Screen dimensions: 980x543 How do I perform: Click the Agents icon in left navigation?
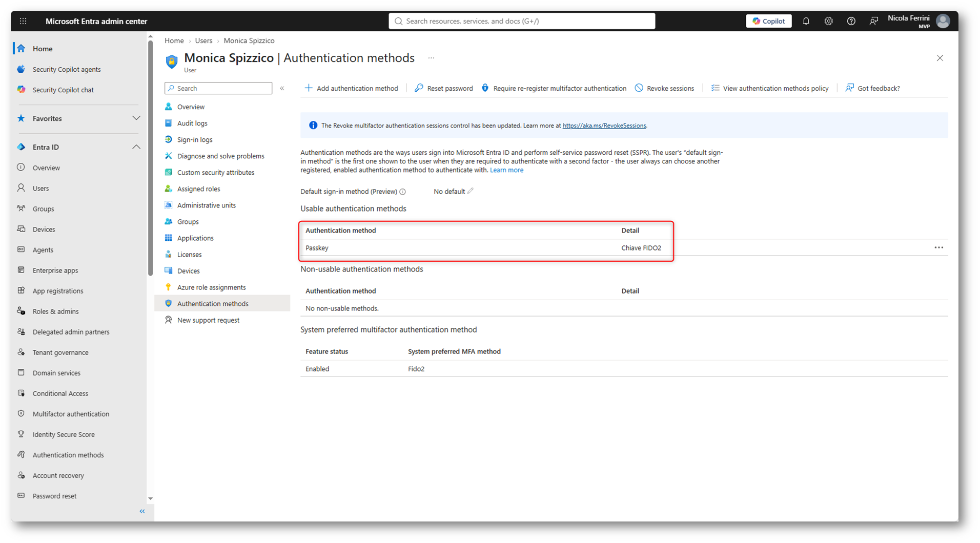21,249
